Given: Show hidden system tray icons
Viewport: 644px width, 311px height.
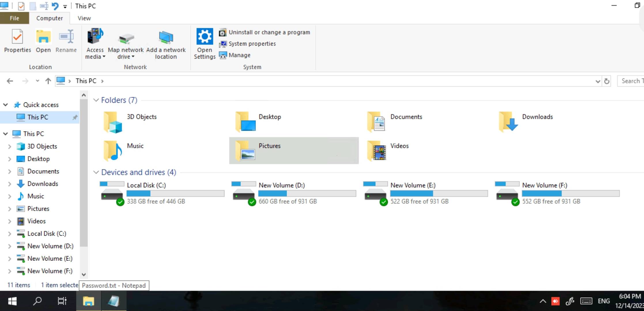Looking at the screenshot, I should click(x=543, y=301).
